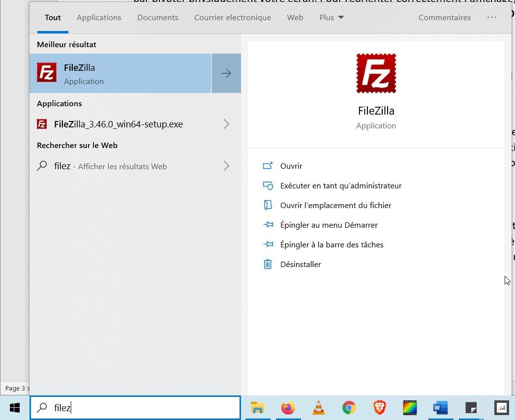Open the web results chevron for filez

[x=226, y=166]
